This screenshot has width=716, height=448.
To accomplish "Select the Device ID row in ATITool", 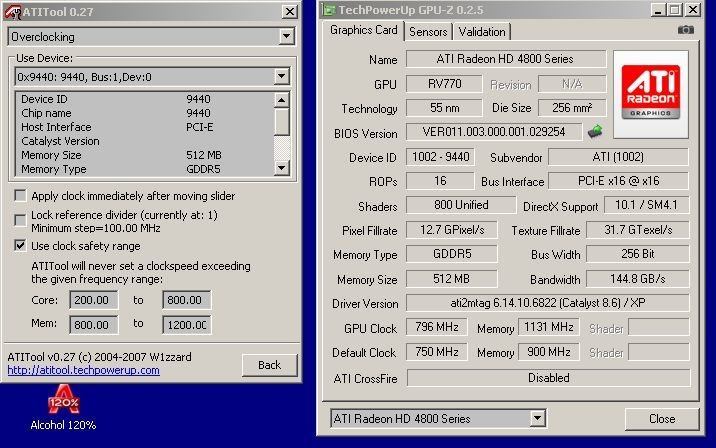I will pyautogui.click(x=145, y=99).
